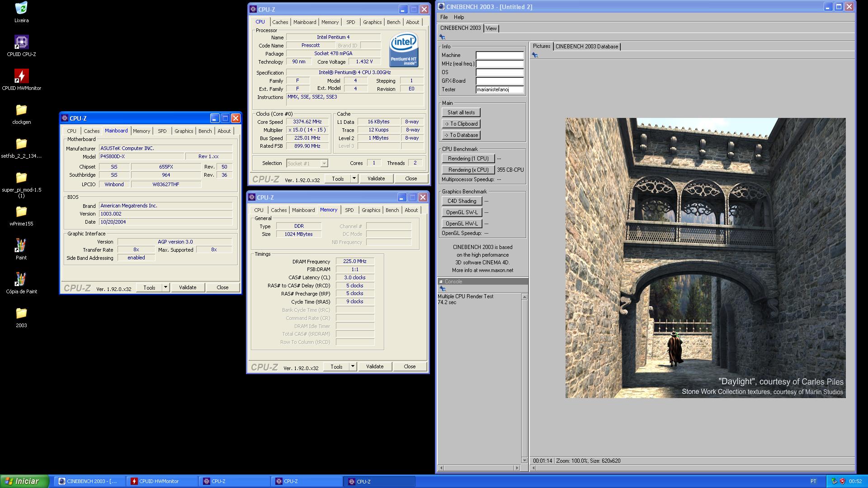Click the console horizontal scrollbar right arrow
Viewport: 868px width, 488px height.
(517, 468)
